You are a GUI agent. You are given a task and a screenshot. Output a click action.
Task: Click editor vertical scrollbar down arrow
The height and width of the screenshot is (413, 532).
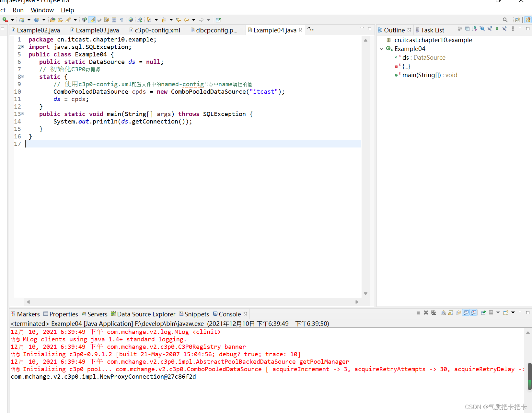pyautogui.click(x=365, y=293)
